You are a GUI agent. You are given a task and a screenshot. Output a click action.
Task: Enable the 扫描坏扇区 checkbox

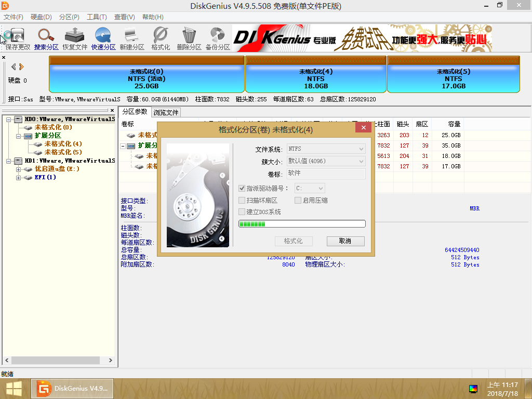[242, 201]
